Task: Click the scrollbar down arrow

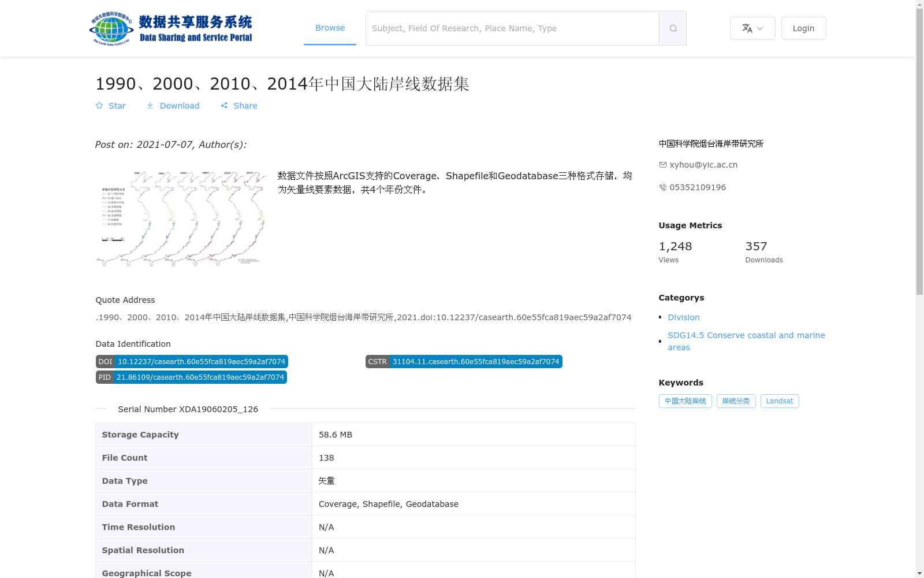Action: [919, 573]
